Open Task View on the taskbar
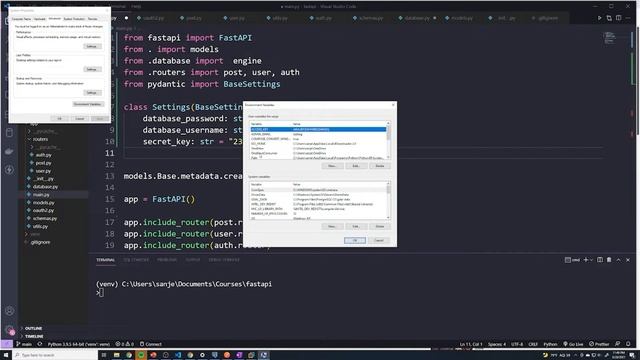 [x=104, y=355]
